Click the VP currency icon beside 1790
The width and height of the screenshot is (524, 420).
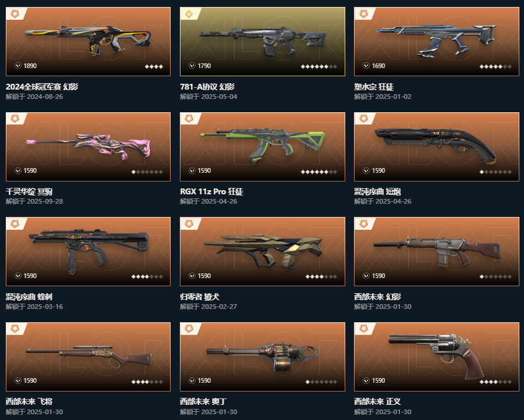(x=192, y=66)
